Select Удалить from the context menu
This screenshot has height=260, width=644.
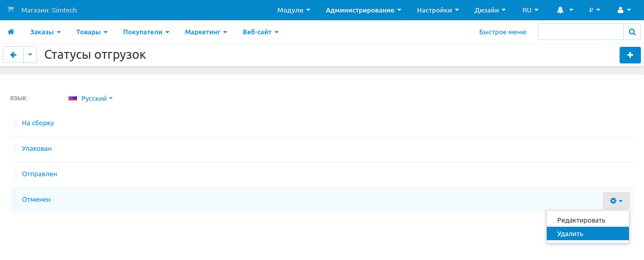(x=570, y=234)
